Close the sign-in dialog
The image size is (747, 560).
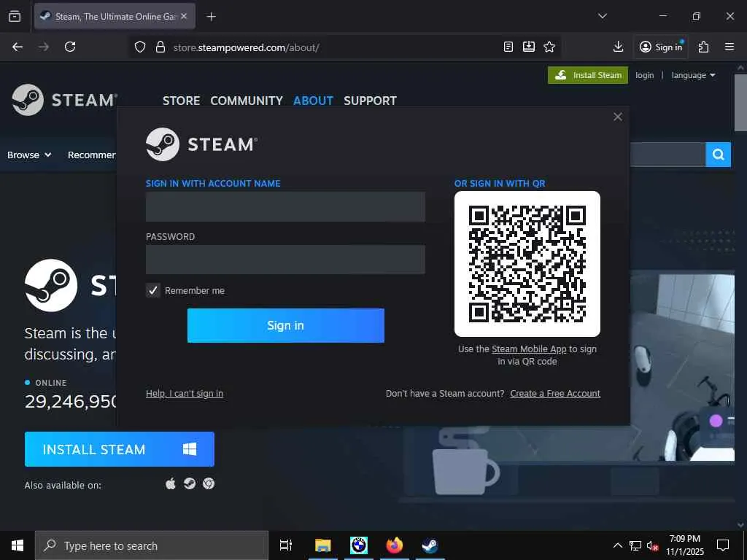point(617,117)
